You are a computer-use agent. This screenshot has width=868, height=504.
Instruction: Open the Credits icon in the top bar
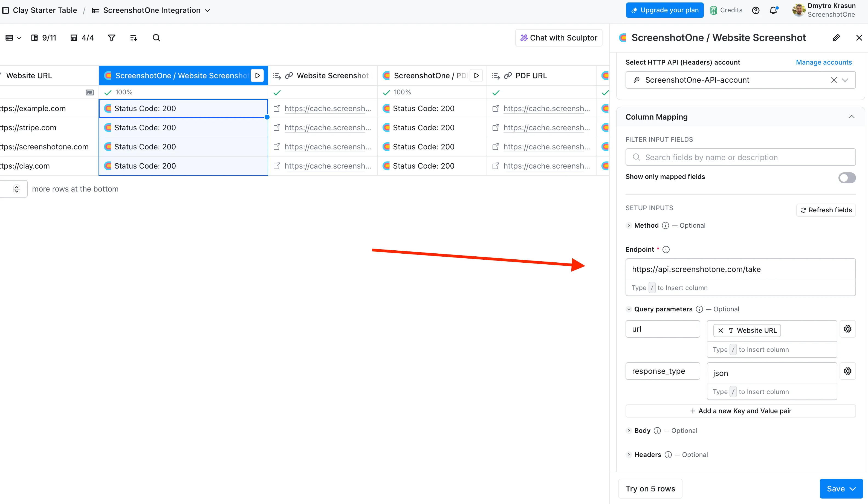click(x=713, y=10)
